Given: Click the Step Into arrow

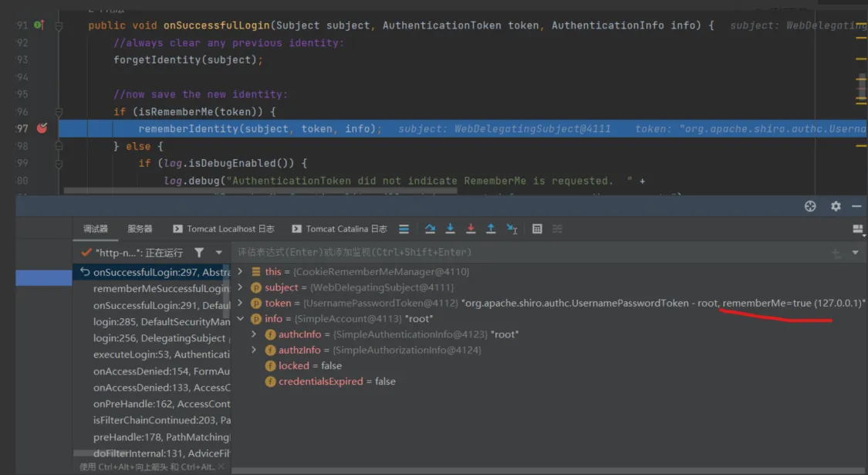Looking at the screenshot, I should pyautogui.click(x=450, y=229).
